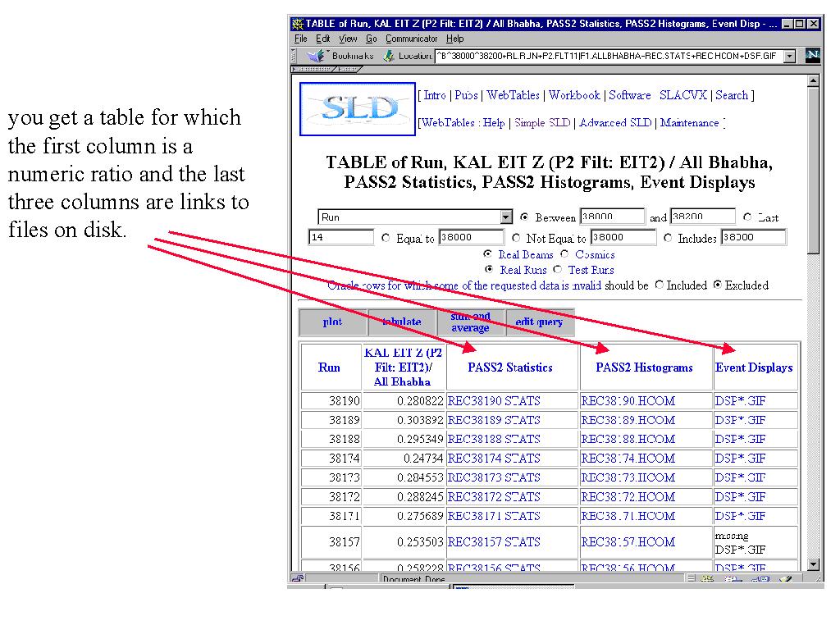Click the security lock icon in status bar

[x=297, y=579]
